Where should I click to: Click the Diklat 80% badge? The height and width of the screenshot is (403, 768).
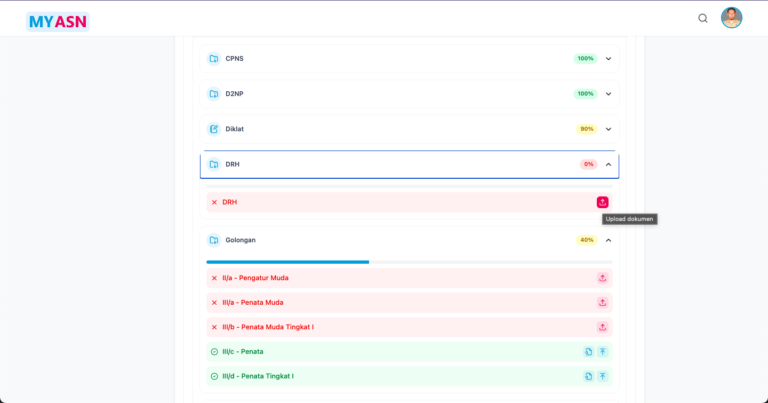point(586,129)
